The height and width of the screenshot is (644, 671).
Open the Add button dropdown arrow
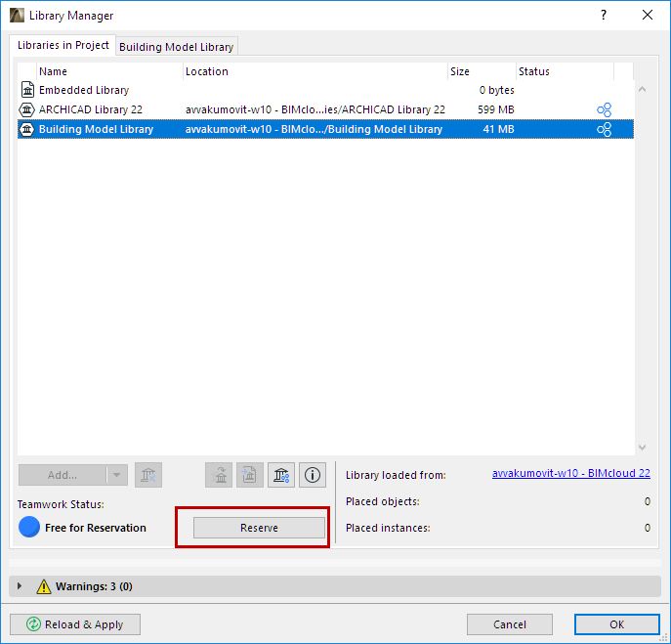[x=116, y=475]
